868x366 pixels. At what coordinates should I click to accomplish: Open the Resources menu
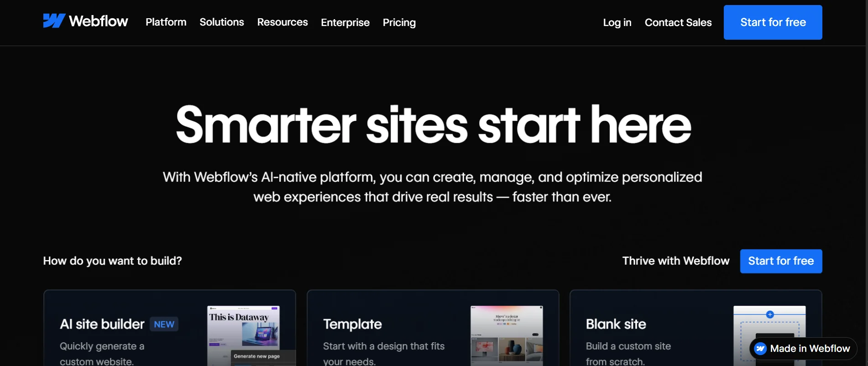tap(282, 22)
